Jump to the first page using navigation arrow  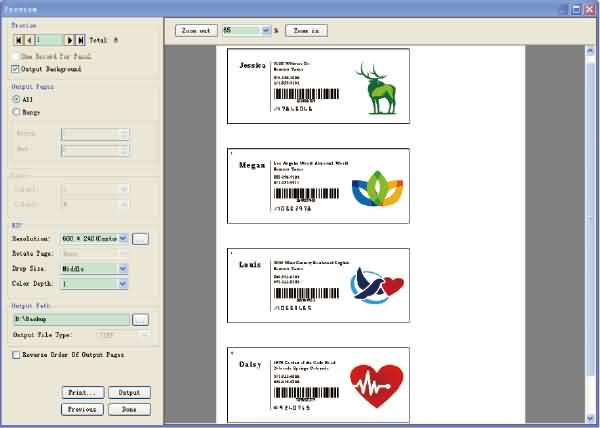(x=18, y=38)
